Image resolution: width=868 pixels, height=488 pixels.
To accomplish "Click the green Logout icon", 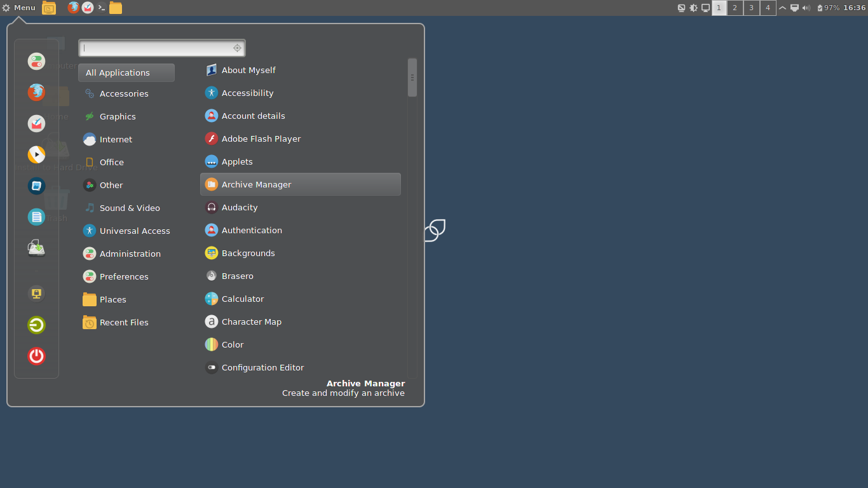I will tap(36, 325).
